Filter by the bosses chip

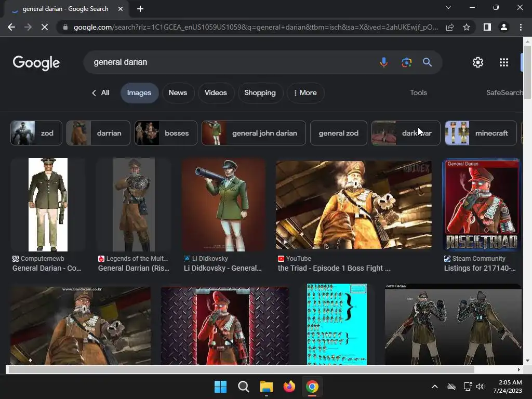click(x=166, y=133)
